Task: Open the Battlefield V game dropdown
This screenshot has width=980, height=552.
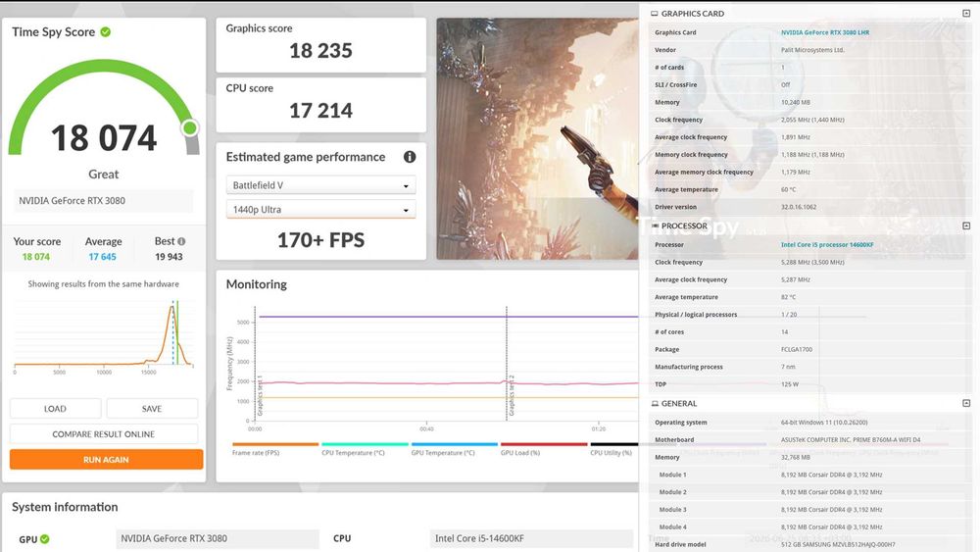Action: (x=320, y=185)
